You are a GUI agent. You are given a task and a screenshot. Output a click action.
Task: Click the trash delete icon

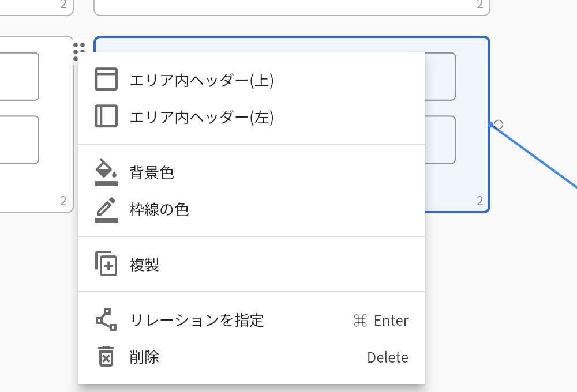tap(106, 356)
